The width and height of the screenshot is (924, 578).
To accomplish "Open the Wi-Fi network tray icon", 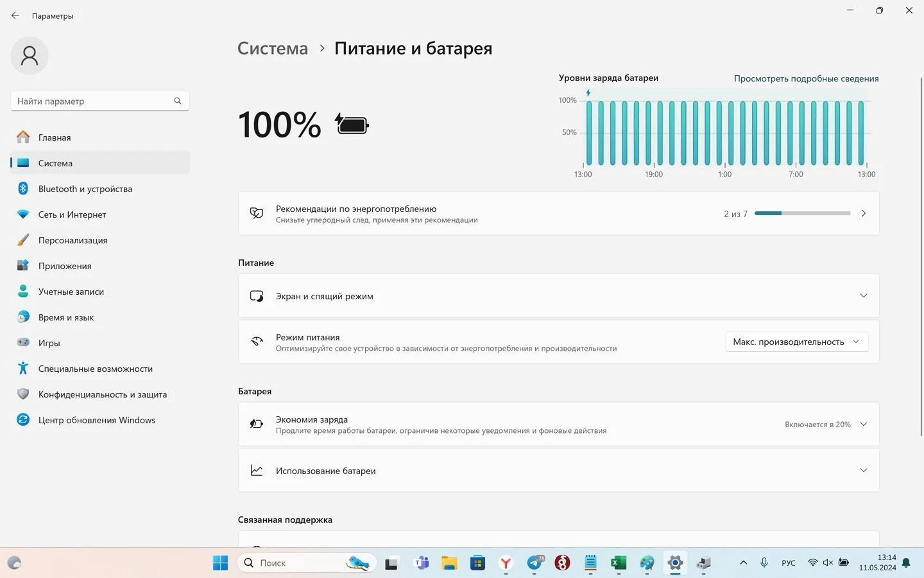I will coord(812,563).
